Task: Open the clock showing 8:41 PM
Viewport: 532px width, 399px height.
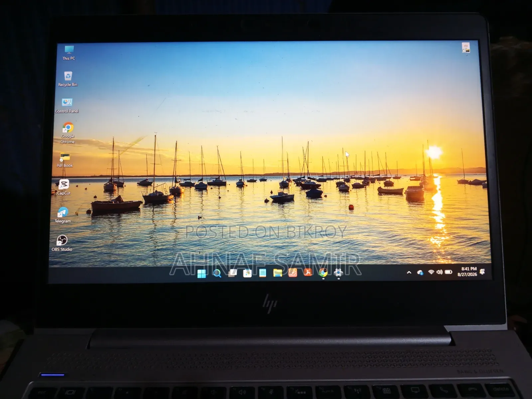Action: 467,271
